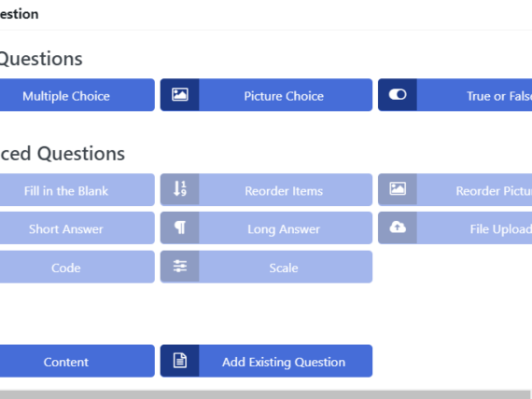The height and width of the screenshot is (399, 532).
Task: Click the True or False toggle icon
Action: point(398,94)
